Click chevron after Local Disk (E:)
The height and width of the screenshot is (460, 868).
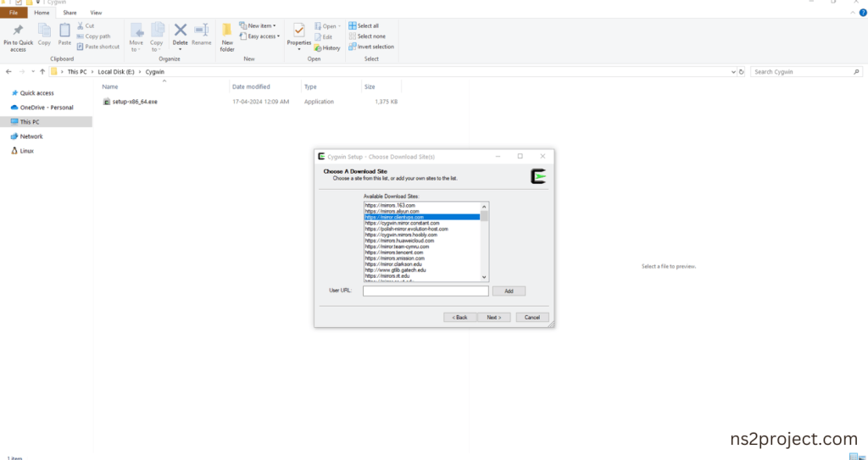click(x=140, y=71)
